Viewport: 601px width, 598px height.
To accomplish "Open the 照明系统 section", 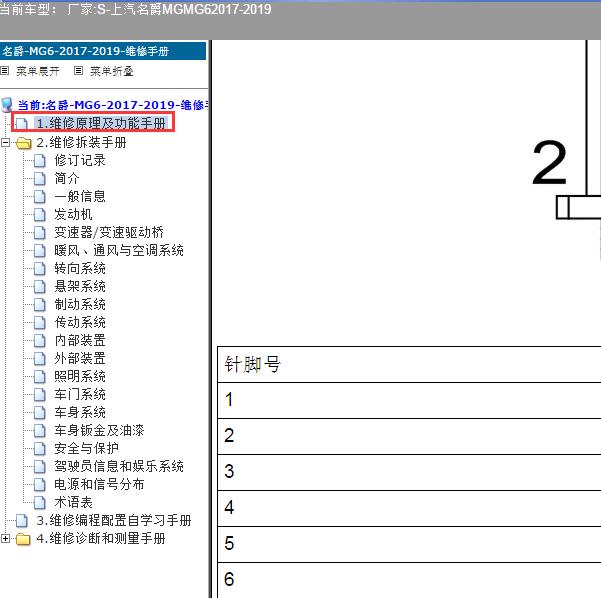I will click(80, 376).
